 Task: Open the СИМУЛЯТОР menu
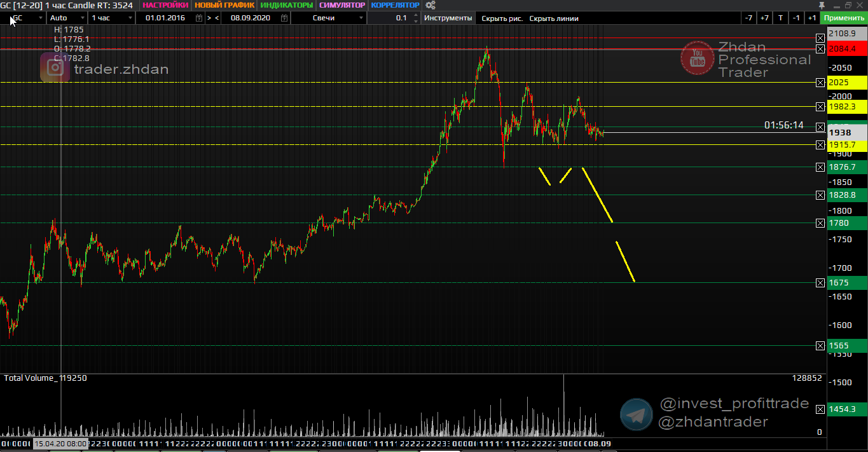[342, 5]
